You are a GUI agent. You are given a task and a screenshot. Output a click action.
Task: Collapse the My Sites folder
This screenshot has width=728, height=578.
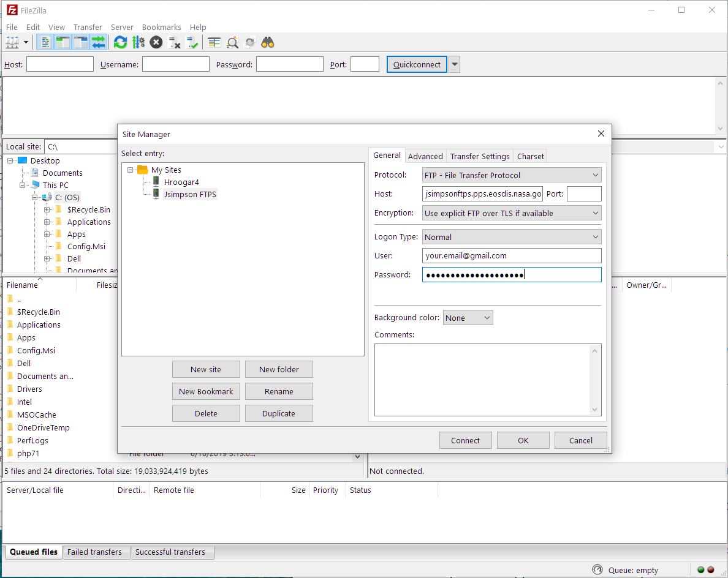[131, 170]
